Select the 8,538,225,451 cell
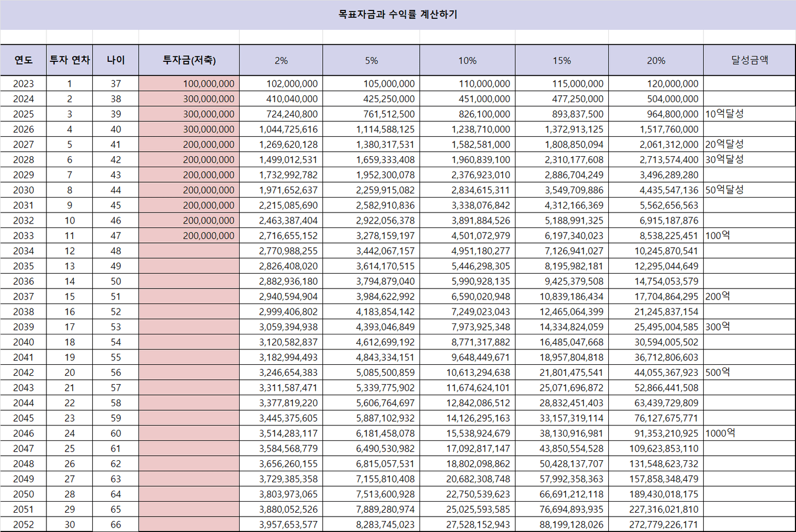796x532 pixels. (x=656, y=236)
